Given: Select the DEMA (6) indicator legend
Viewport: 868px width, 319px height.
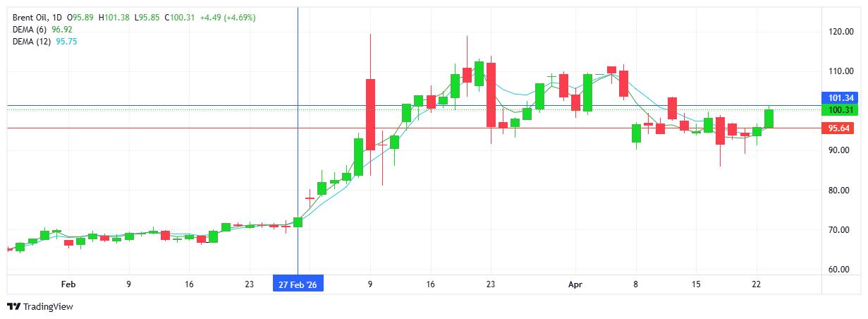Looking at the screenshot, I should point(30,30).
